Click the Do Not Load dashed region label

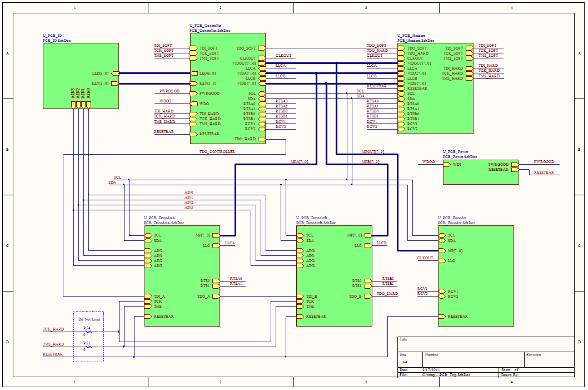coord(89,319)
